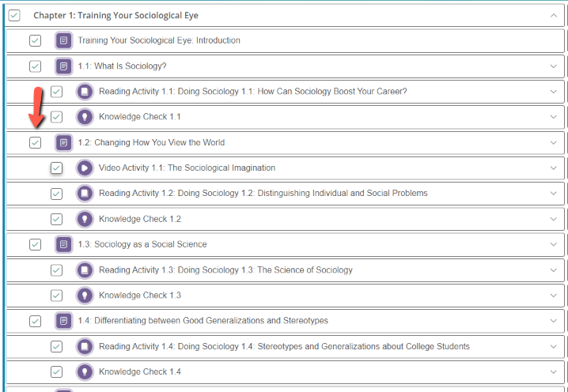Expand Reading Activity 1.2 row chevron
Viewport: 568px width, 392px height.
coord(554,194)
